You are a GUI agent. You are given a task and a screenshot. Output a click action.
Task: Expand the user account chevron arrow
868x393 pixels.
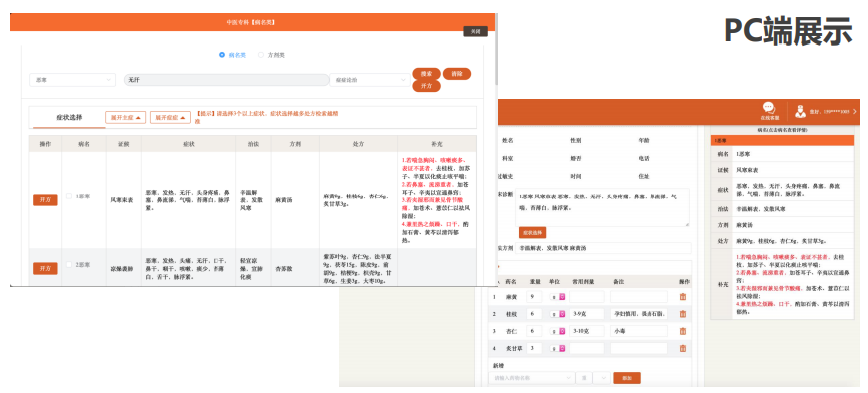pos(855,112)
